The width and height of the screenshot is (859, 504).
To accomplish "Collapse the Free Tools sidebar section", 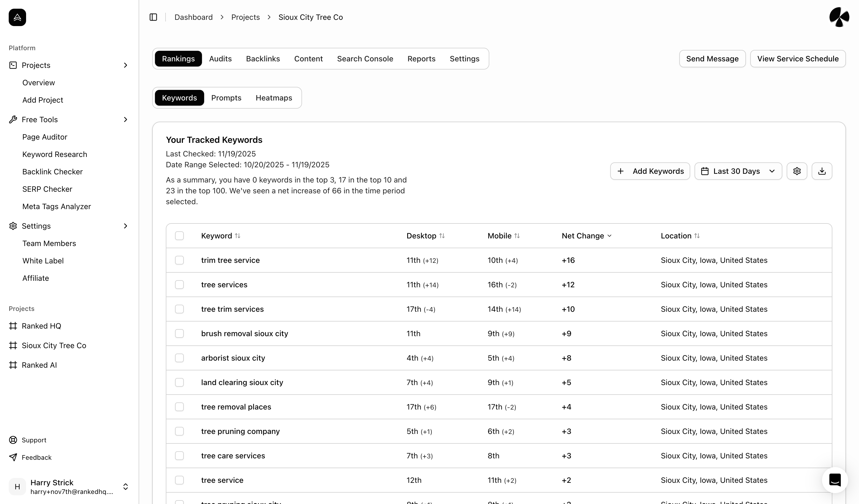I will 125,119.
